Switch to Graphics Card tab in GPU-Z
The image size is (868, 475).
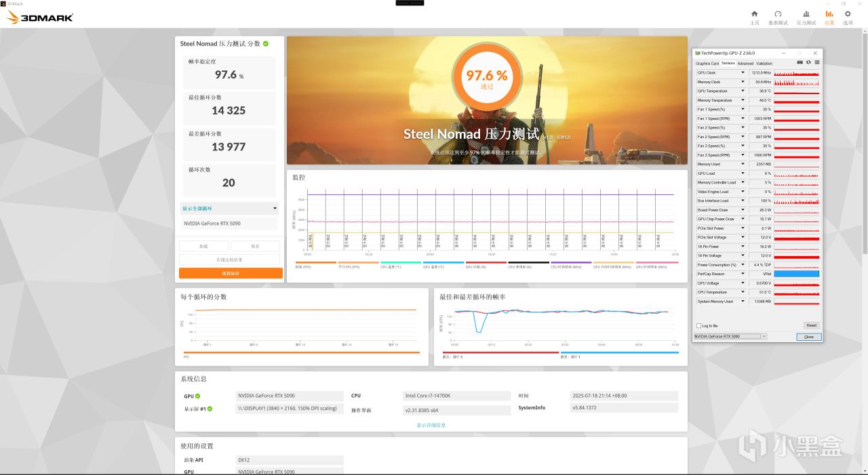coord(707,63)
